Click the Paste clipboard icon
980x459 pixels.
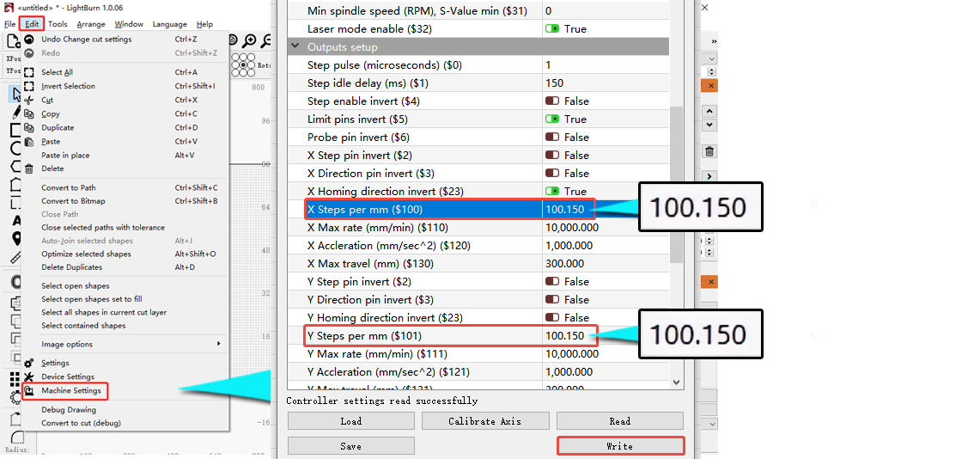[x=28, y=141]
